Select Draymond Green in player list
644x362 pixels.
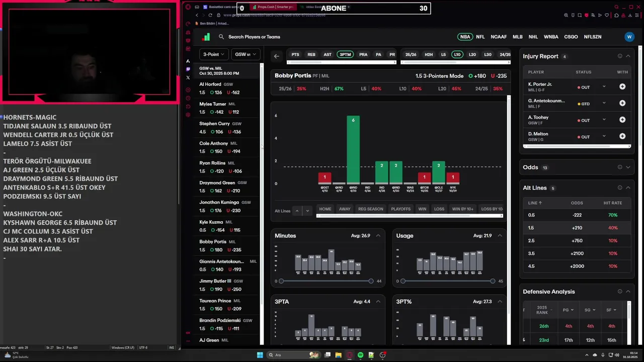(x=227, y=187)
